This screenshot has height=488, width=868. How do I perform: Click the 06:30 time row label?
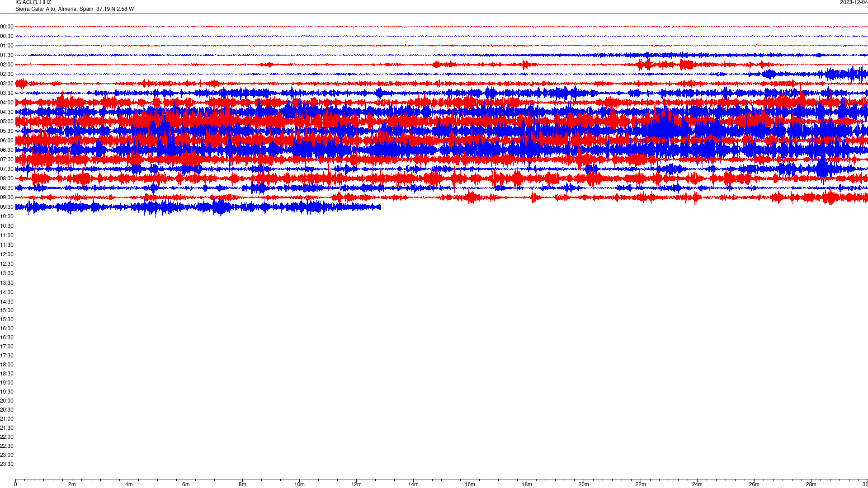coord(7,150)
